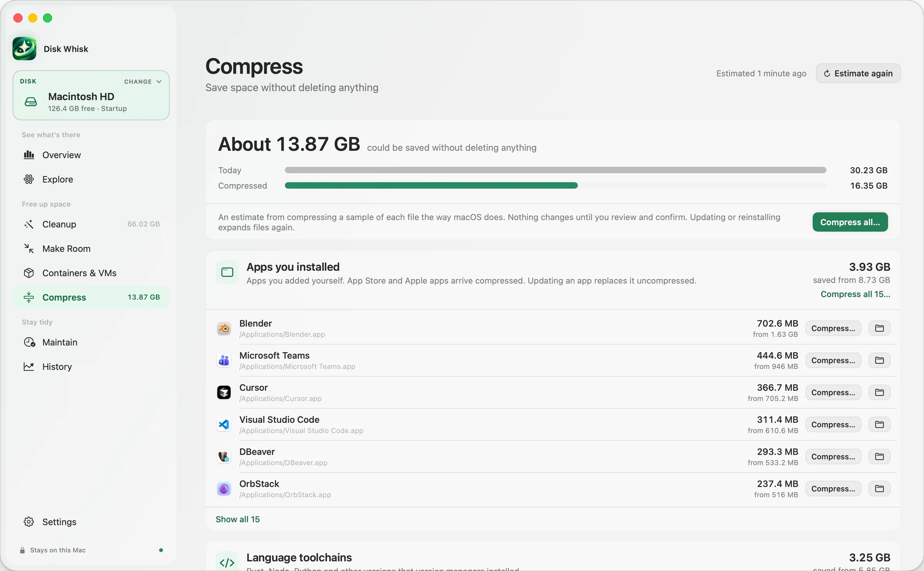Click the Cursor app icon

224,392
